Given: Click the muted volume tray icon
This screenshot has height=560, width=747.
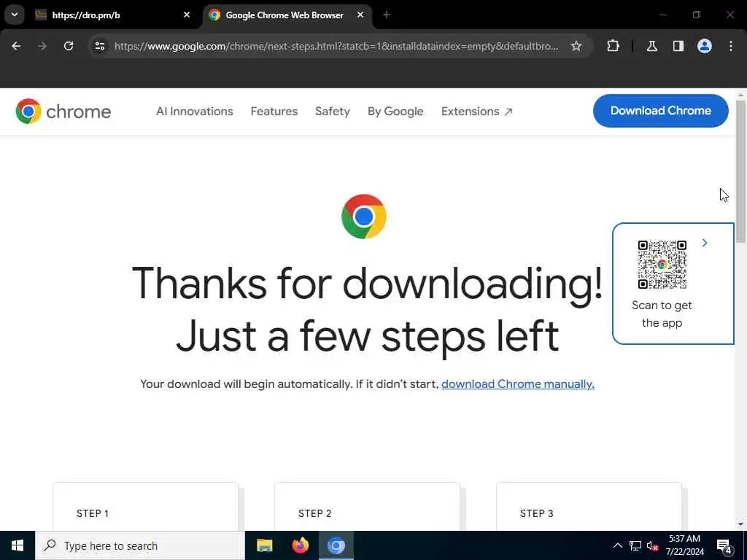Looking at the screenshot, I should (653, 546).
